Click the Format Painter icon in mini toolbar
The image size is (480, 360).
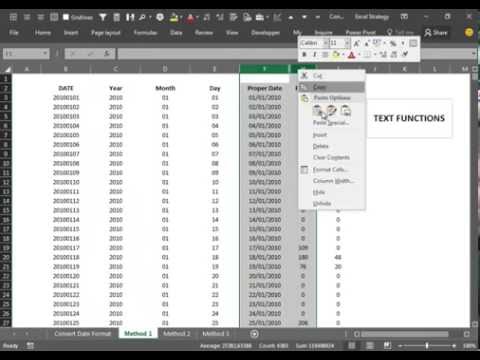click(x=405, y=54)
